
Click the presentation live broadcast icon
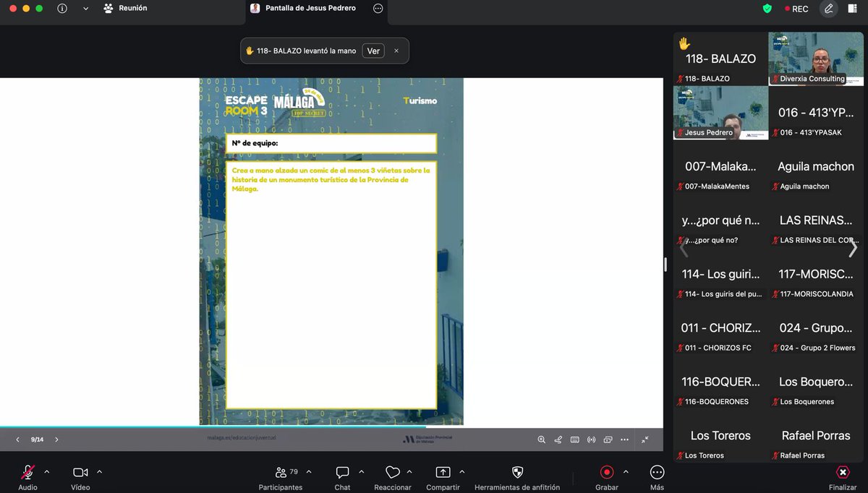[592, 440]
